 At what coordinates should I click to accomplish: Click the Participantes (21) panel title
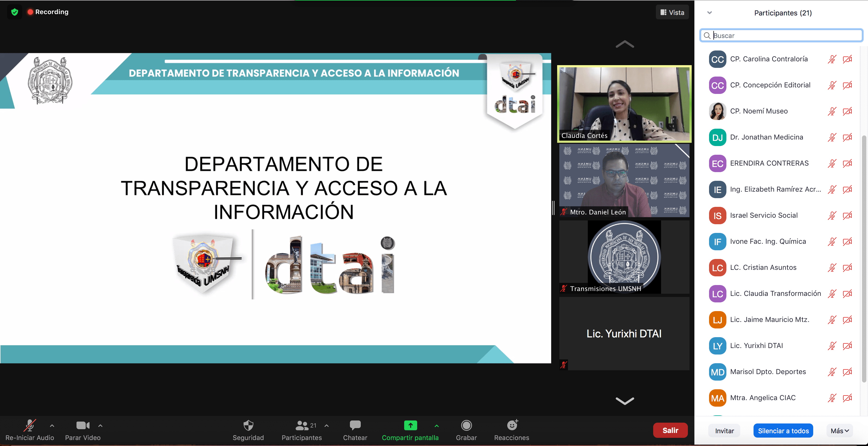783,13
